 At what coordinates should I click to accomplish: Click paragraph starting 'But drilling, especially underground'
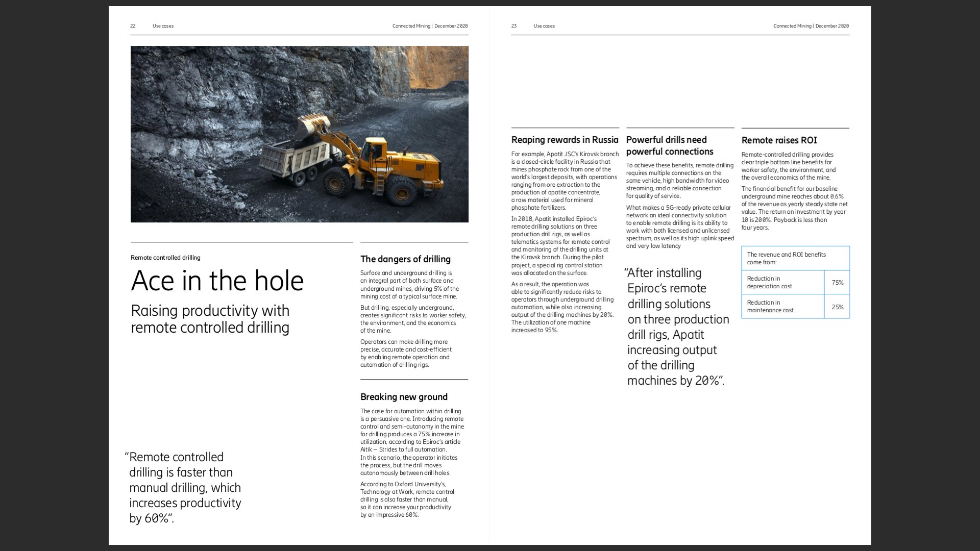(413, 319)
